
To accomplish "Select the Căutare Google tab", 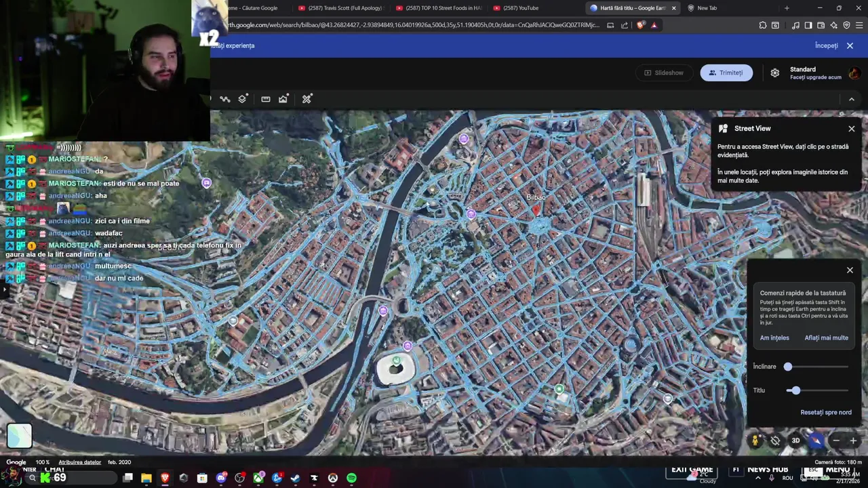I will coord(252,8).
